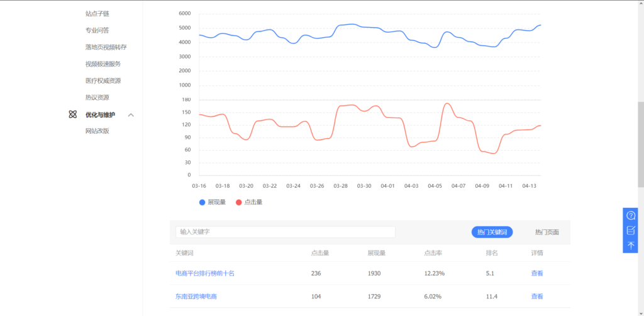Click the 详情 column header
The width and height of the screenshot is (644, 316).
click(x=537, y=253)
